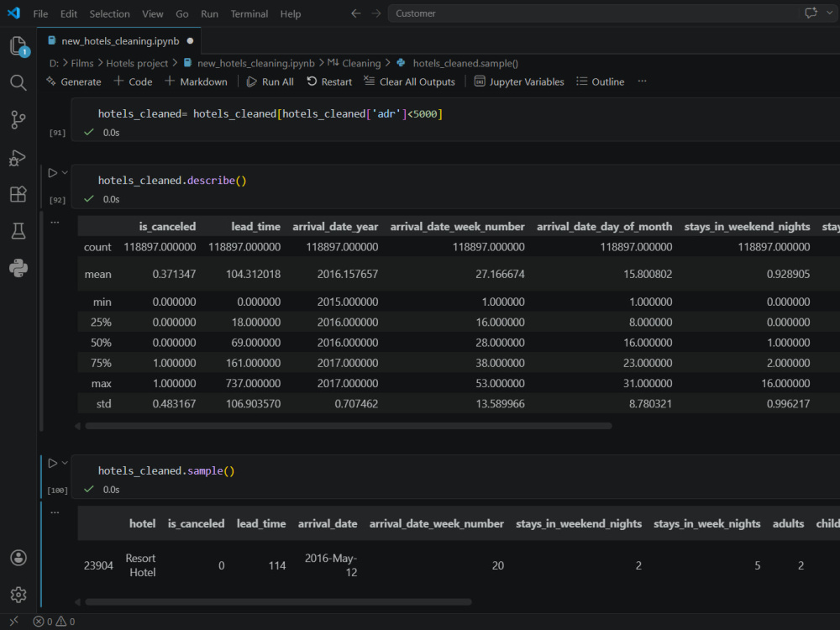Open Jupyter Variables panel

[520, 81]
